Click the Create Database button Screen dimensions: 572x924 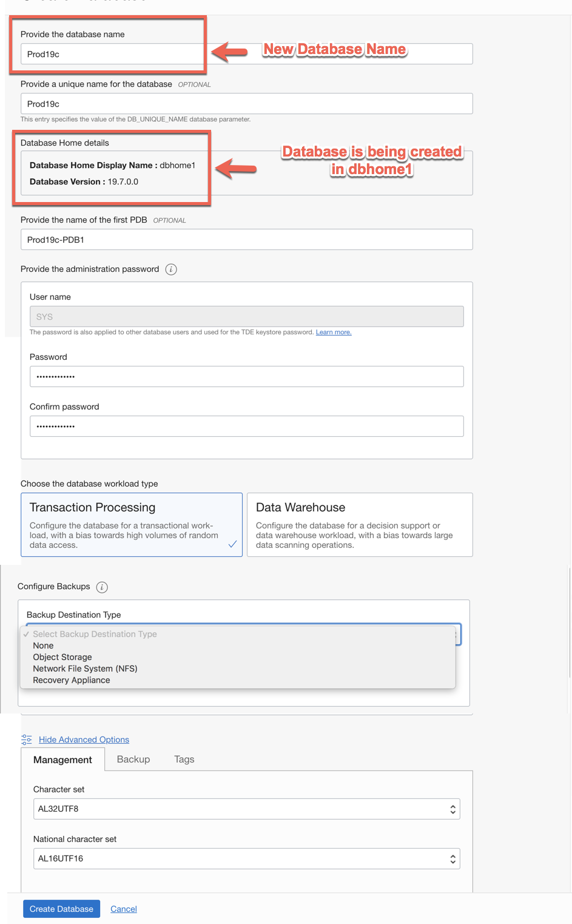[x=61, y=909]
